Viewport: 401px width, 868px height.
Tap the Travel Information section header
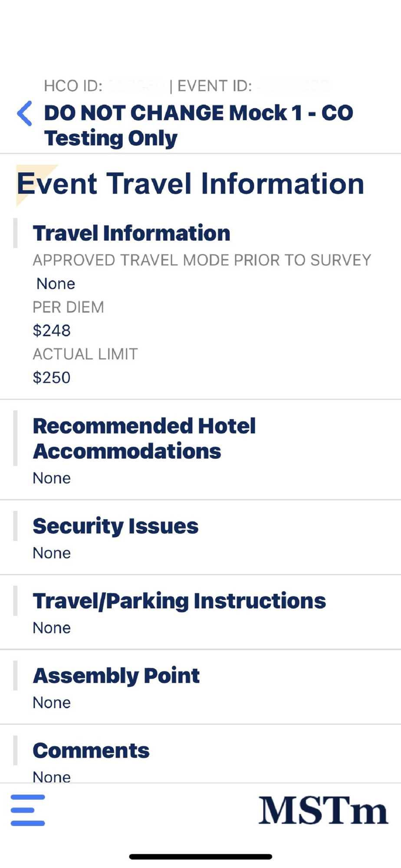tap(131, 233)
